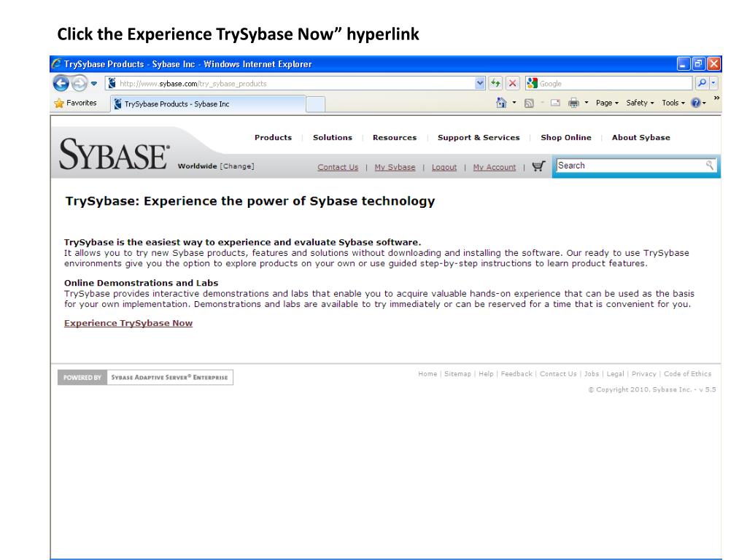Restore down the Internet Explorer window

(x=699, y=64)
